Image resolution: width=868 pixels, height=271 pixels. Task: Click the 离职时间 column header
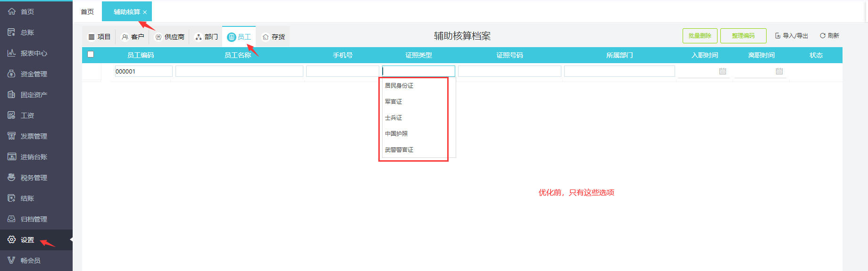[761, 55]
